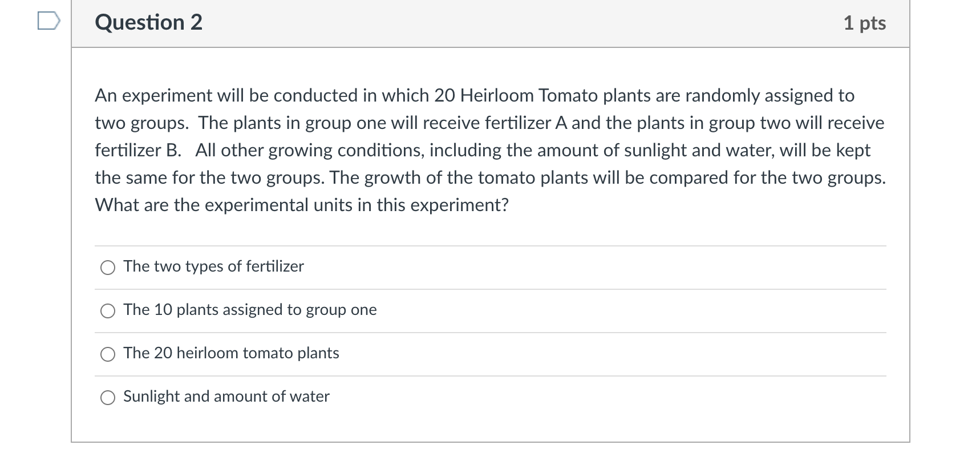The width and height of the screenshot is (980, 461).
Task: Click the answer text 'The 20 heirloom tomato plants'
Action: tap(231, 353)
